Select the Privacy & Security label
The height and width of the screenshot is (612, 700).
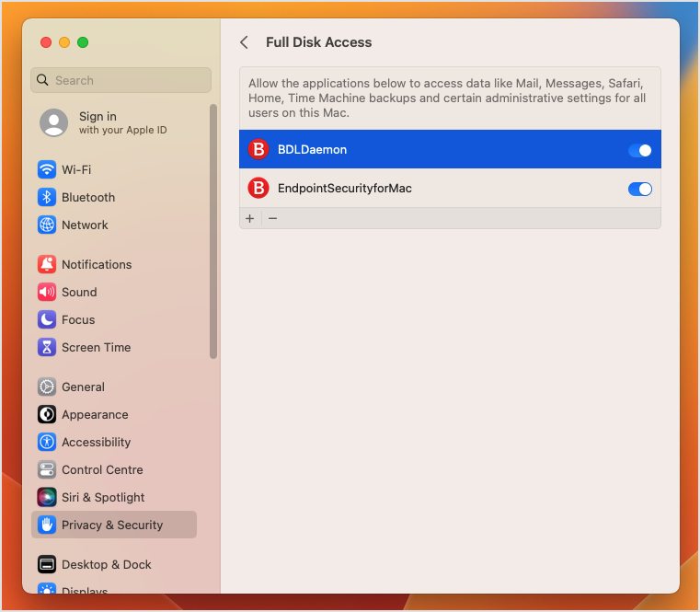tap(112, 525)
